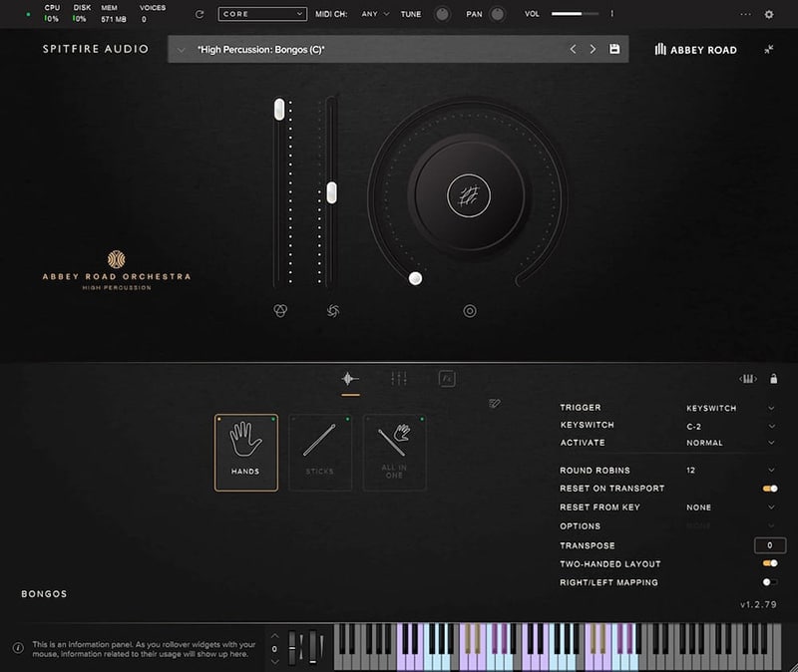798x672 pixels.
Task: Click the refresh instrument icon
Action: [x=199, y=14]
